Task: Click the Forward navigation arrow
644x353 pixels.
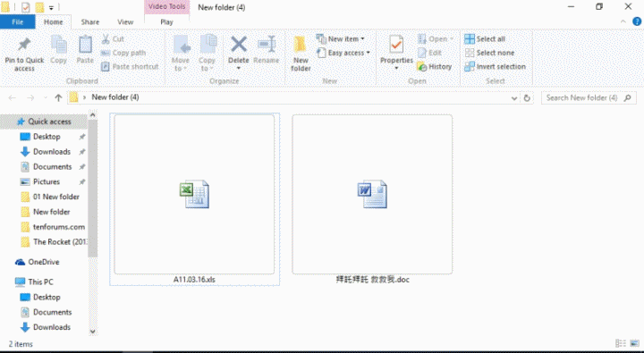Action: (x=30, y=97)
